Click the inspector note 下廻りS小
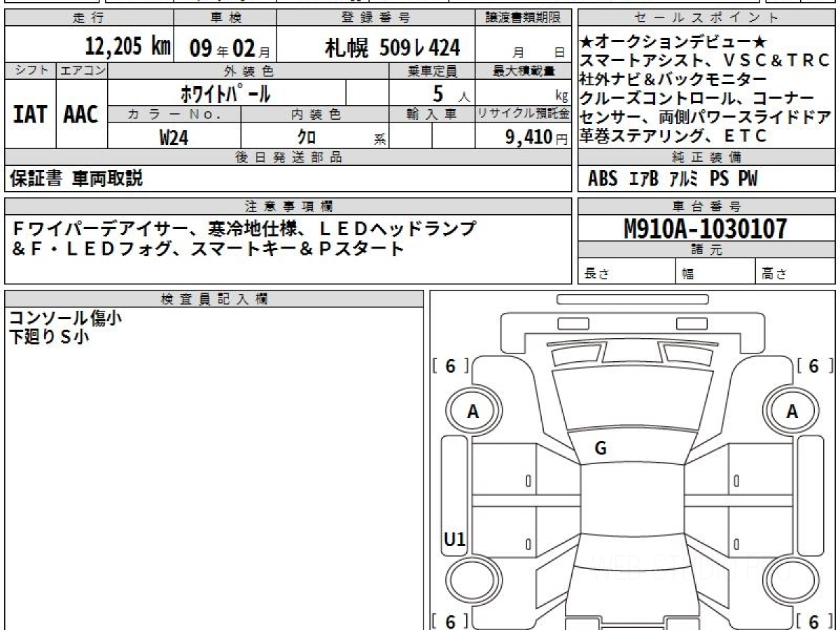The image size is (840, 630). click(49, 337)
